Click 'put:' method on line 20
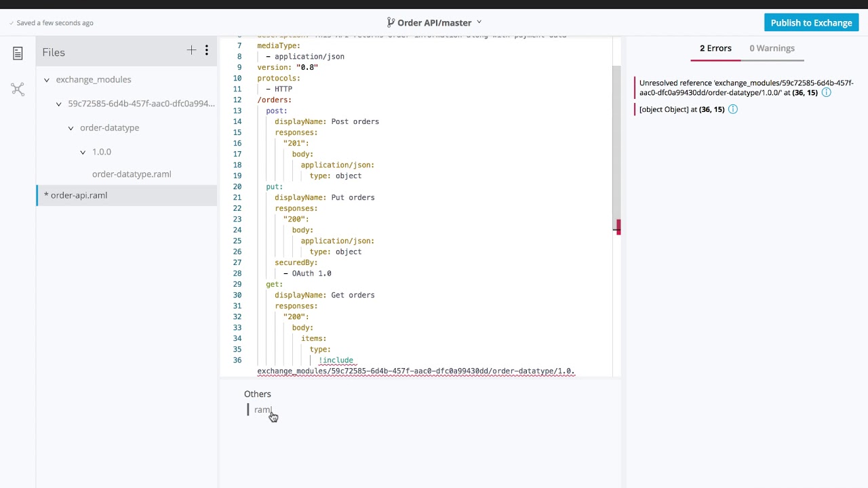868x488 pixels. point(275,186)
